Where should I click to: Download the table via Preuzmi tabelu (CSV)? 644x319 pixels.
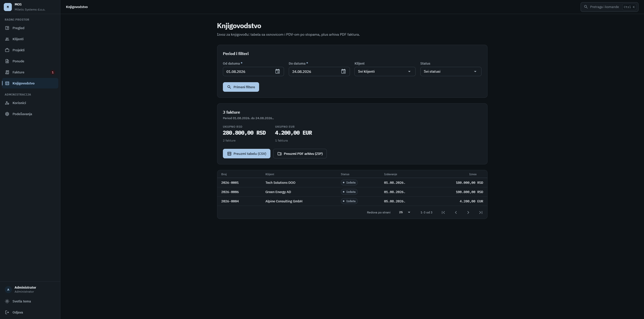[x=247, y=154]
